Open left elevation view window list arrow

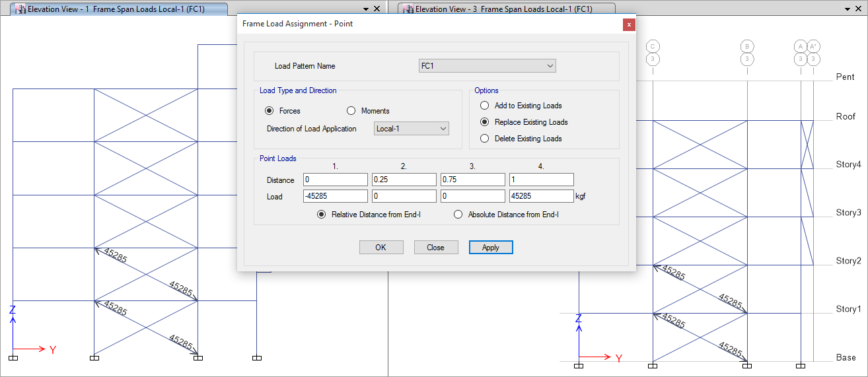[x=366, y=9]
